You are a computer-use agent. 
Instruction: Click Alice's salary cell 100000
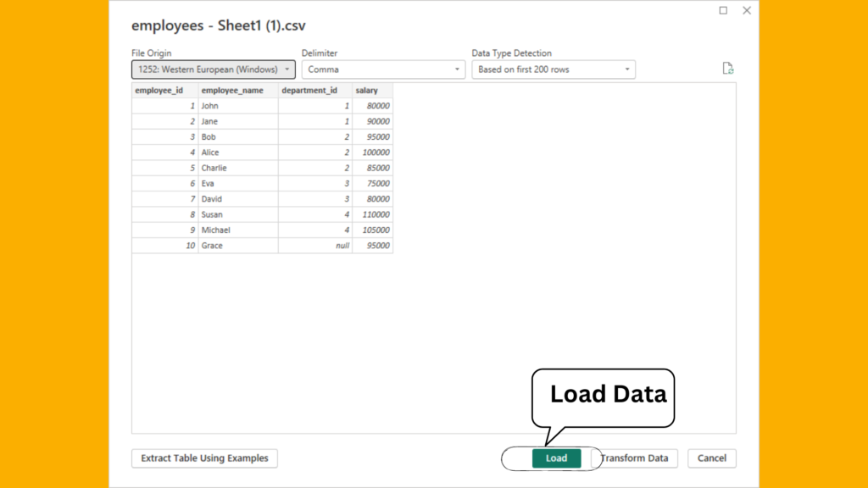tap(373, 152)
